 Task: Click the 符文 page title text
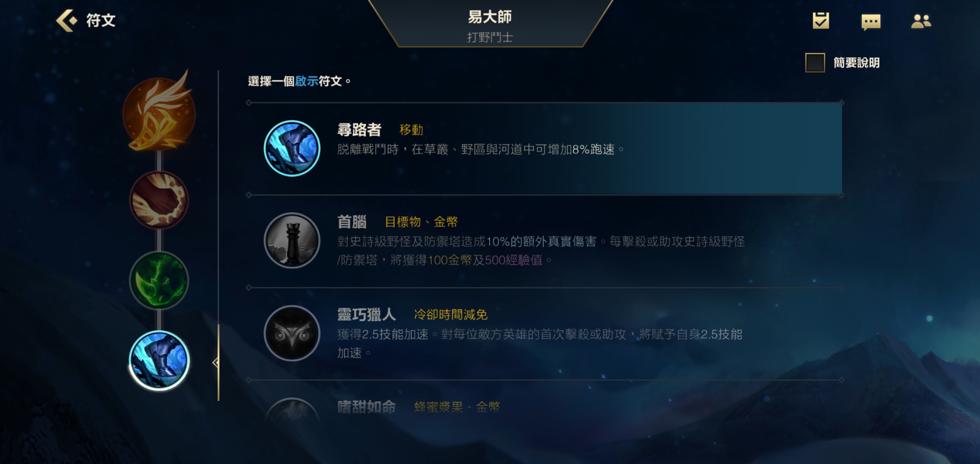(101, 20)
